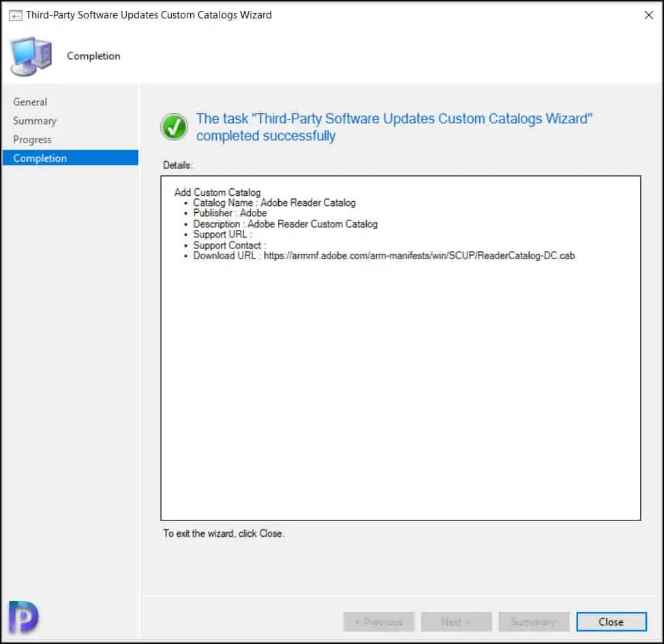Click the computer wizard header icon

coord(31,56)
